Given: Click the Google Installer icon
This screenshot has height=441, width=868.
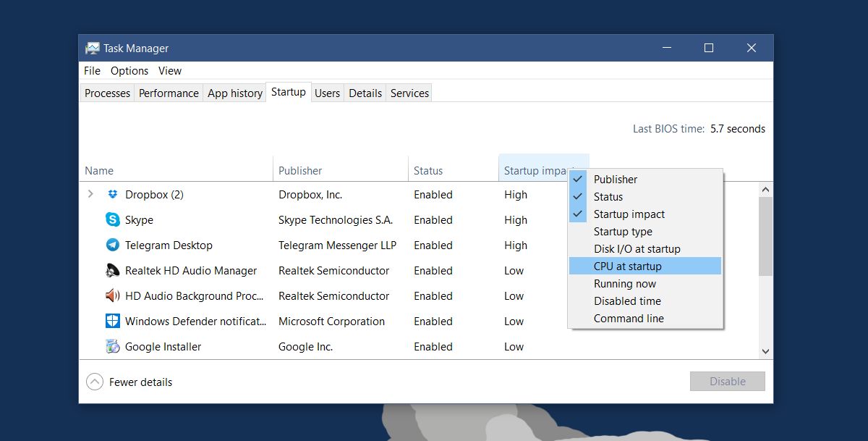Looking at the screenshot, I should coord(112,347).
